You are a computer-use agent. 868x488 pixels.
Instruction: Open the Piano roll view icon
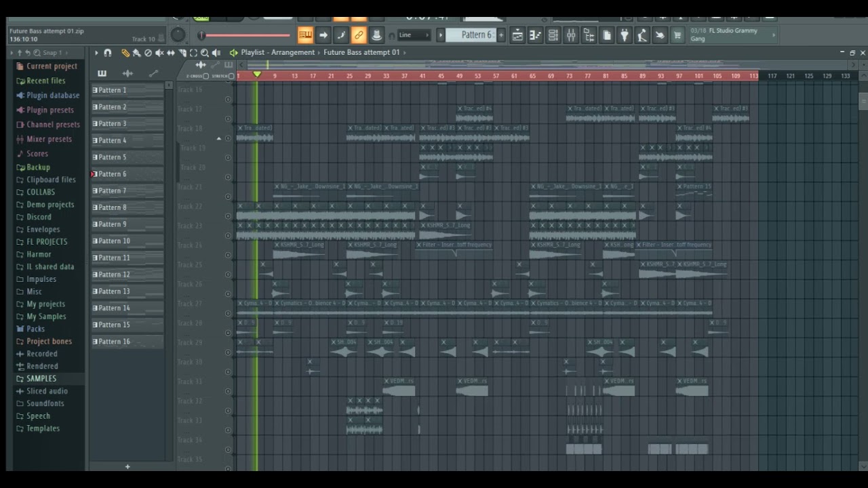coord(535,35)
